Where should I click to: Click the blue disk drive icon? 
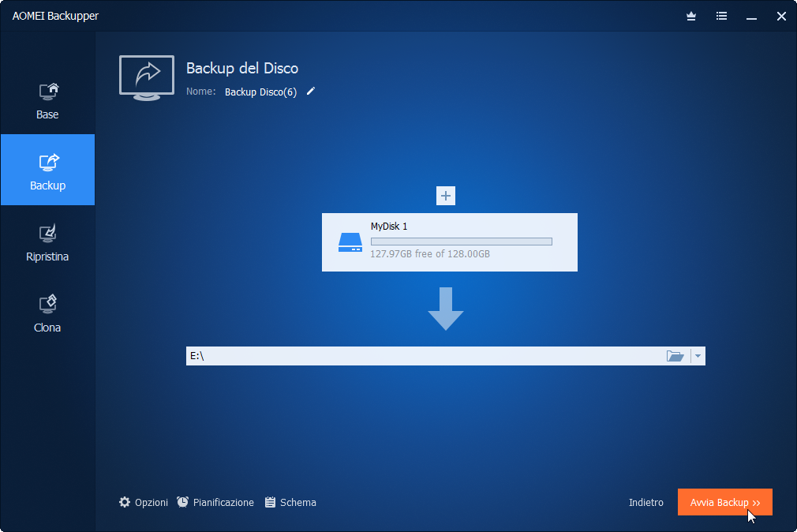tap(350, 242)
